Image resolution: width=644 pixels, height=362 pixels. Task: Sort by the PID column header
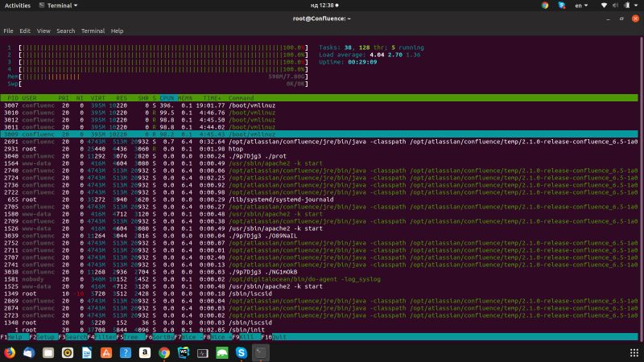[13, 98]
